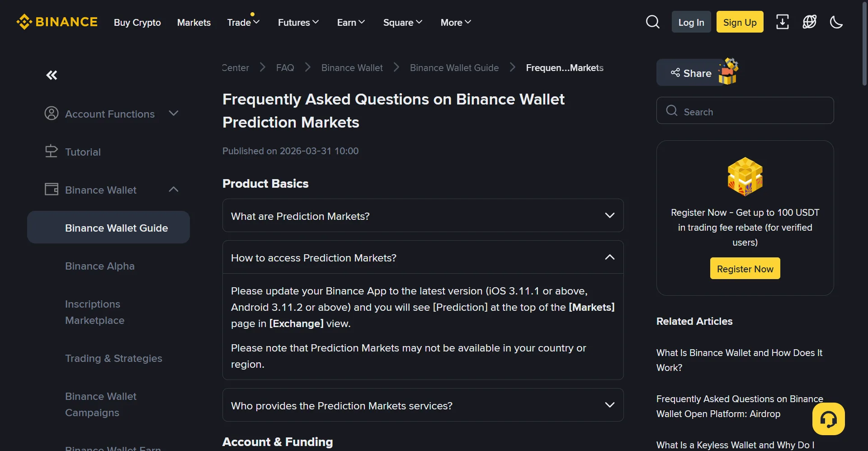Collapse the Binance Wallet sidebar section

point(174,189)
